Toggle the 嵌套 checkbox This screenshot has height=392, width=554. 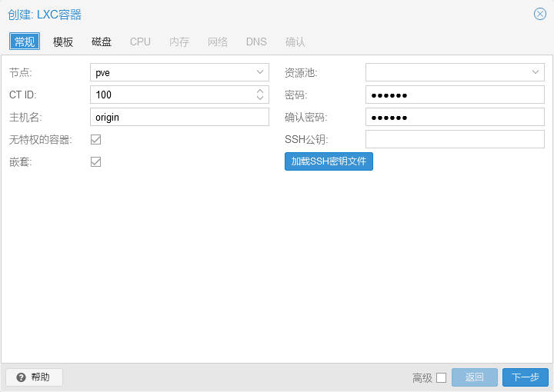point(96,162)
